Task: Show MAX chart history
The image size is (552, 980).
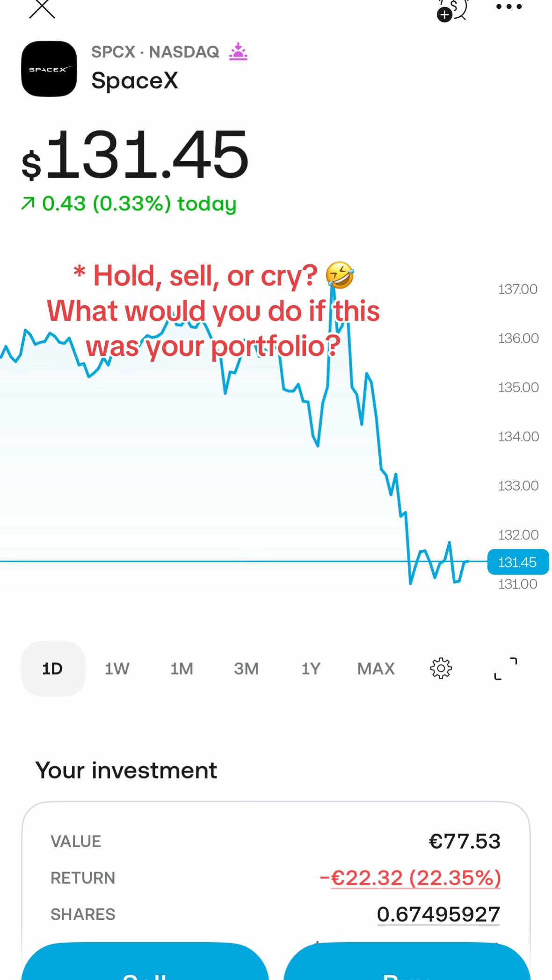Action: pos(376,669)
